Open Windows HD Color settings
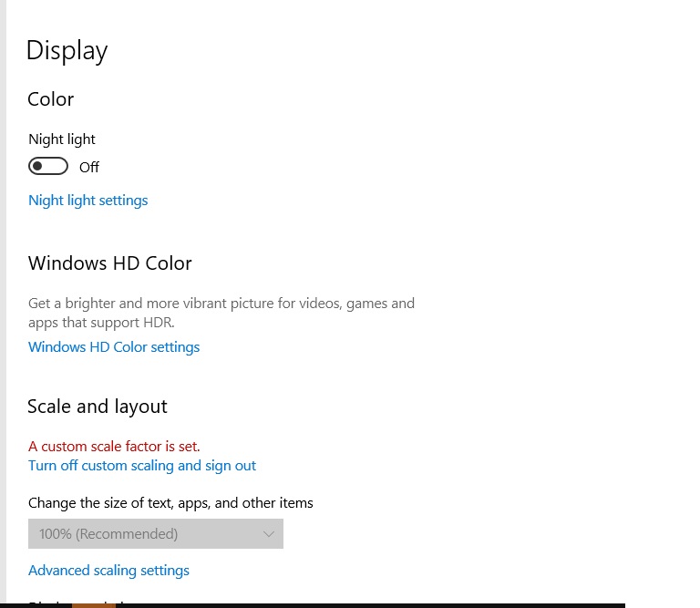 114,347
